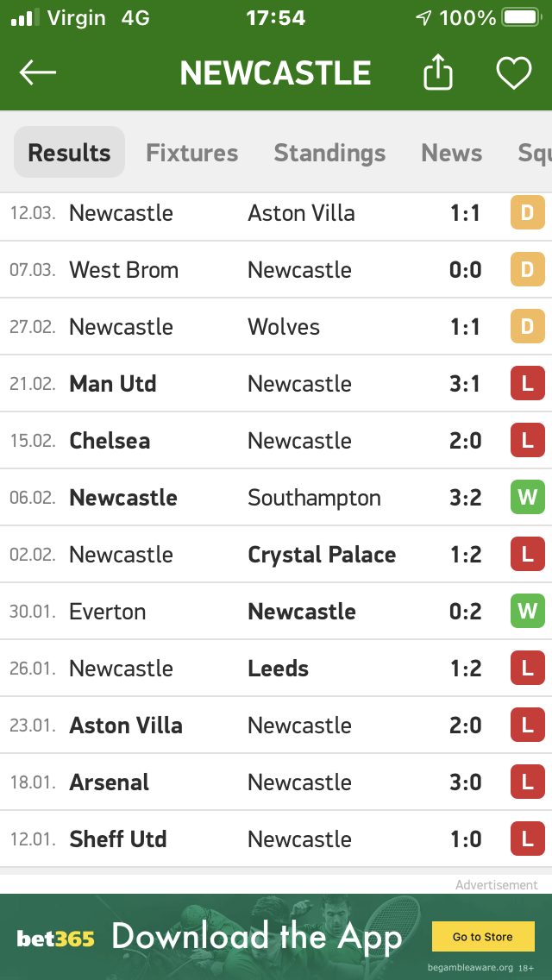Viewport: 552px width, 980px height.
Task: Tap the back arrow icon
Action: (37, 72)
